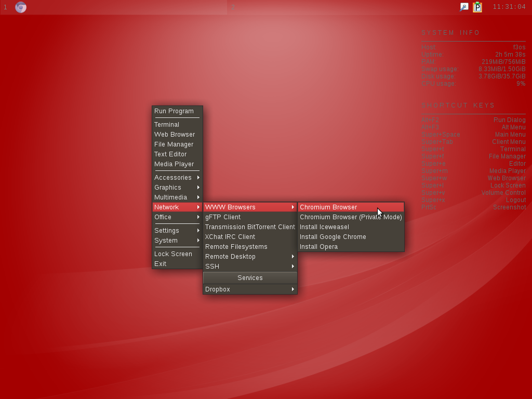
Task: Expand the Dropbox submenu
Action: (x=250, y=289)
